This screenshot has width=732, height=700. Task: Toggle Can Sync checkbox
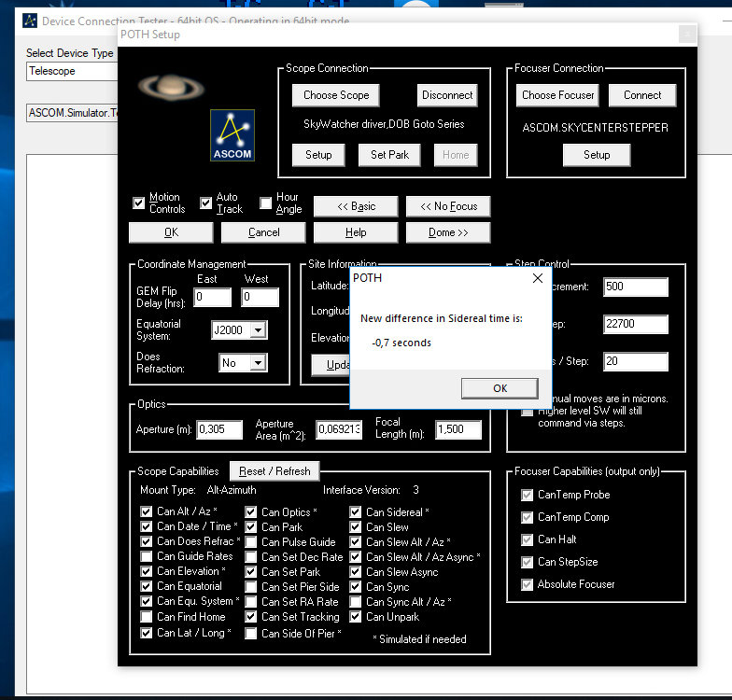pos(355,586)
